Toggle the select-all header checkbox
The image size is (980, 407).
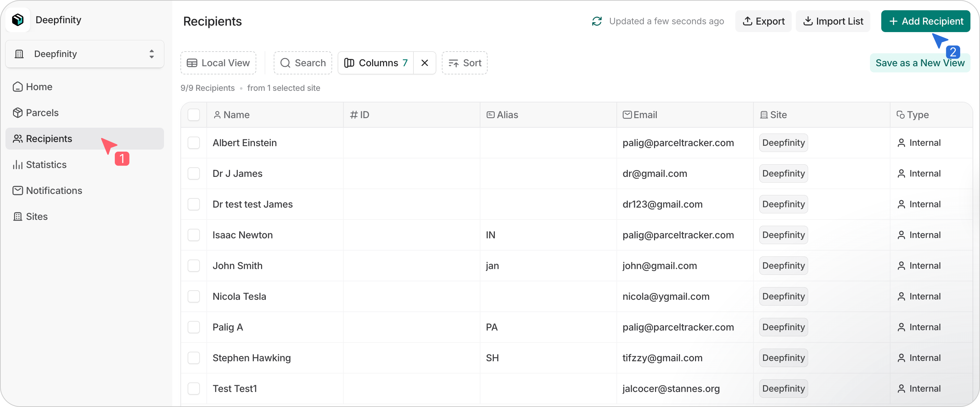(x=194, y=115)
